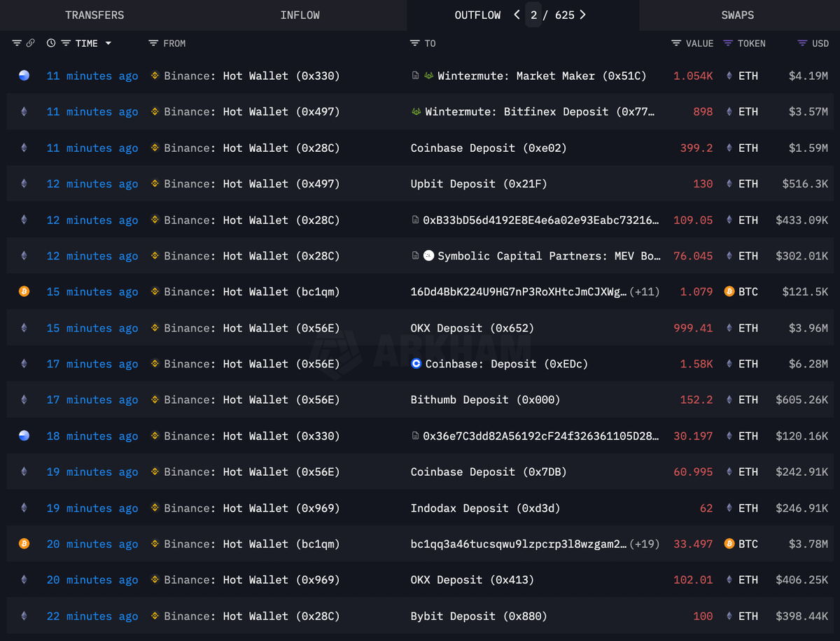Screen dimensions: 840x641
Task: Click Wintermute logo beside Market Maker (0x51C)
Action: pos(429,76)
